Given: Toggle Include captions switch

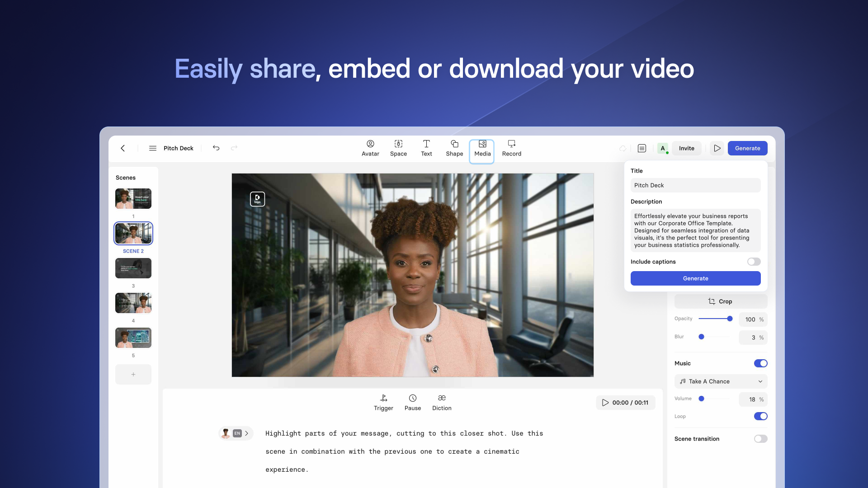Looking at the screenshot, I should [x=754, y=262].
